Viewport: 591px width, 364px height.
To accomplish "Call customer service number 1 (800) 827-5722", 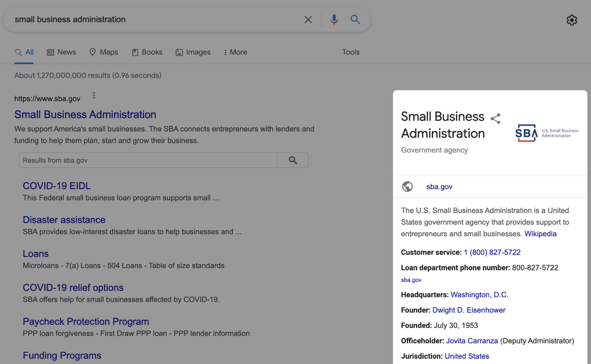I will point(492,252).
